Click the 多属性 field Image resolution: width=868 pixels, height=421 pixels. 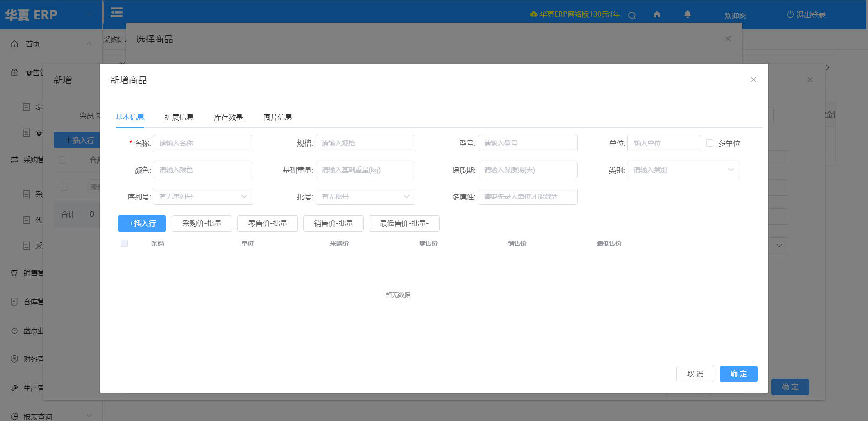pos(528,197)
